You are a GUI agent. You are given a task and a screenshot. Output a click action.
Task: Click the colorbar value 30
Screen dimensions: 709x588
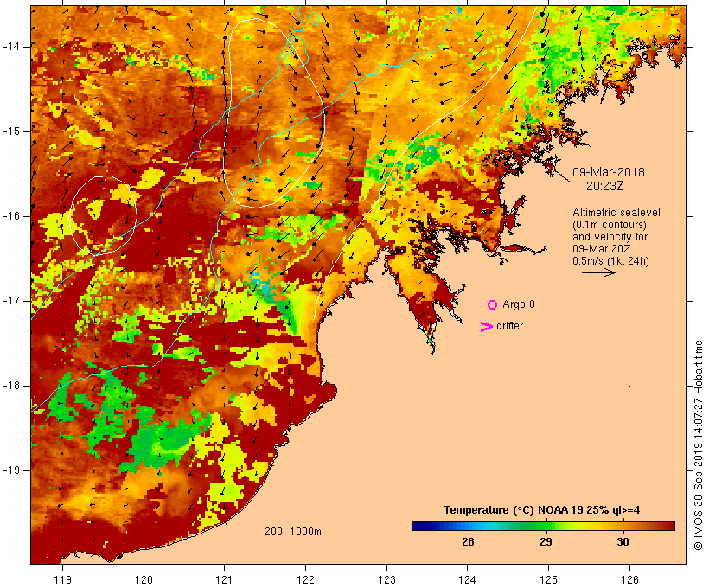pos(623,542)
